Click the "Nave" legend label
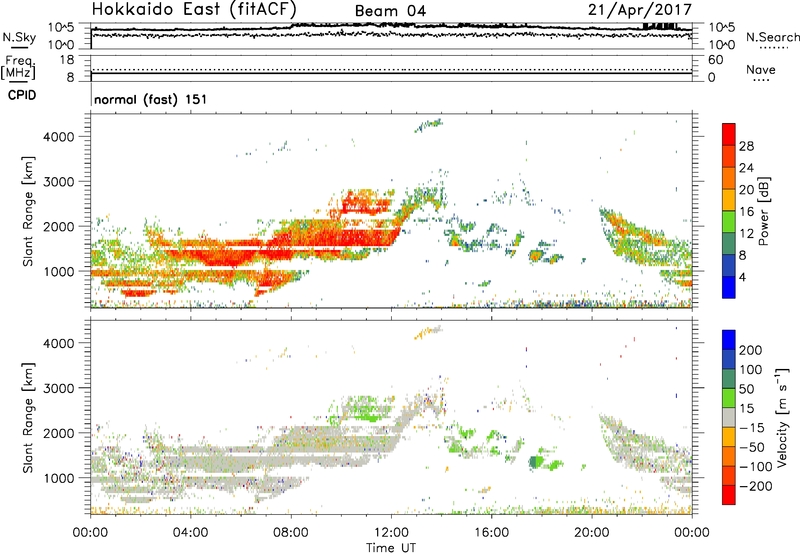This screenshot has height=554, width=800. pyautogui.click(x=761, y=69)
